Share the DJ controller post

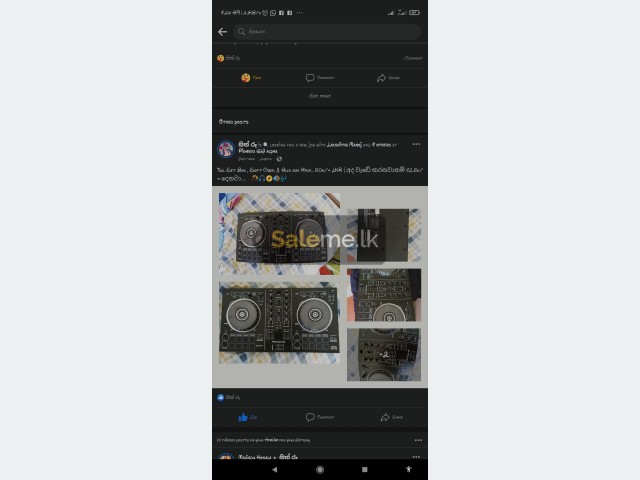click(392, 417)
